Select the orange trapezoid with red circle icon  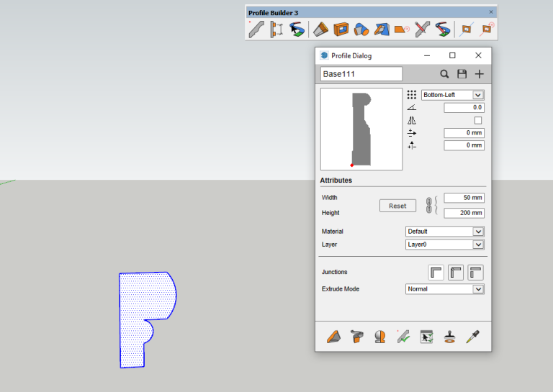click(x=402, y=29)
